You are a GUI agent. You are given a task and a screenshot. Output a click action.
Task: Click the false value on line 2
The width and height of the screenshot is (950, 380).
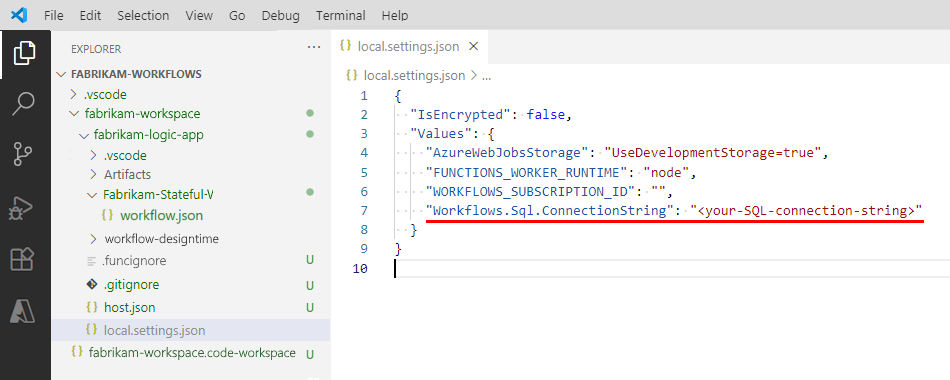tap(545, 115)
